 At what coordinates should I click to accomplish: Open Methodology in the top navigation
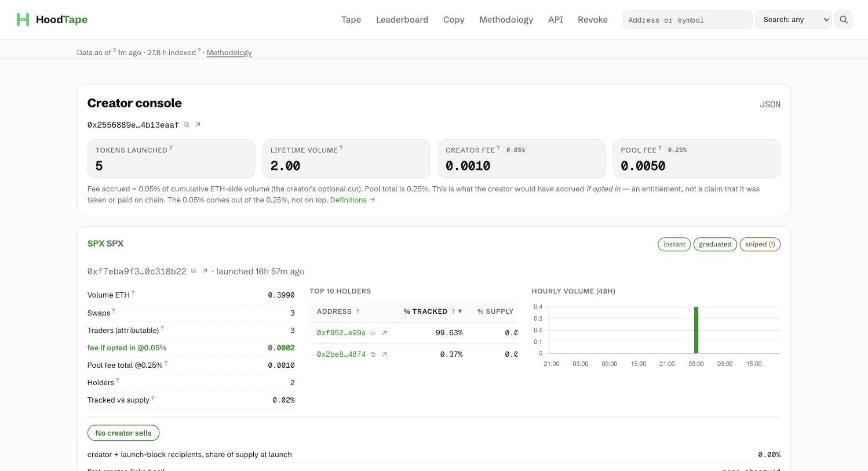pyautogui.click(x=506, y=20)
